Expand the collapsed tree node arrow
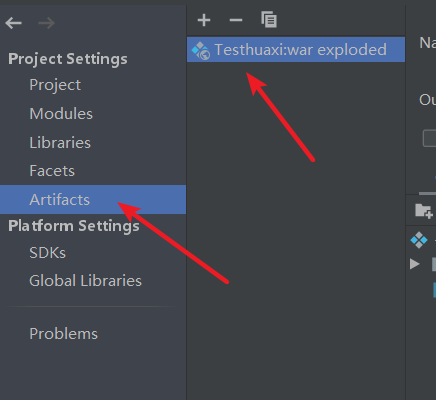The height and width of the screenshot is (400, 436). click(415, 264)
